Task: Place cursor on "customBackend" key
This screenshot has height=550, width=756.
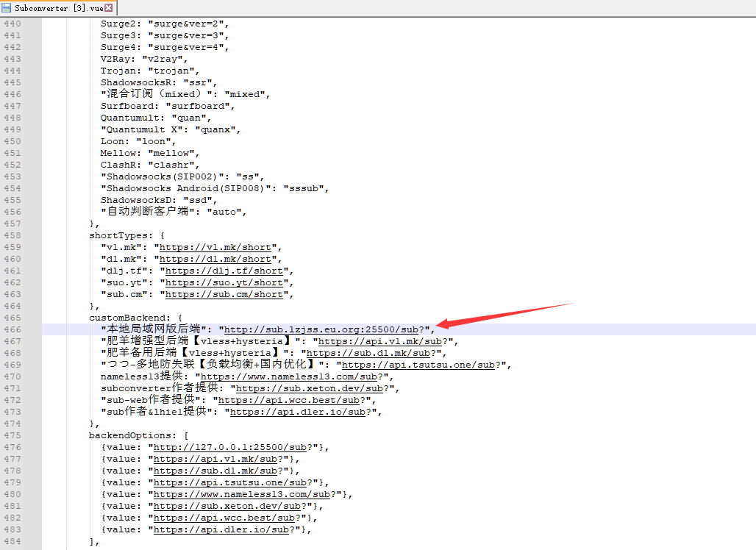Action: (126, 318)
